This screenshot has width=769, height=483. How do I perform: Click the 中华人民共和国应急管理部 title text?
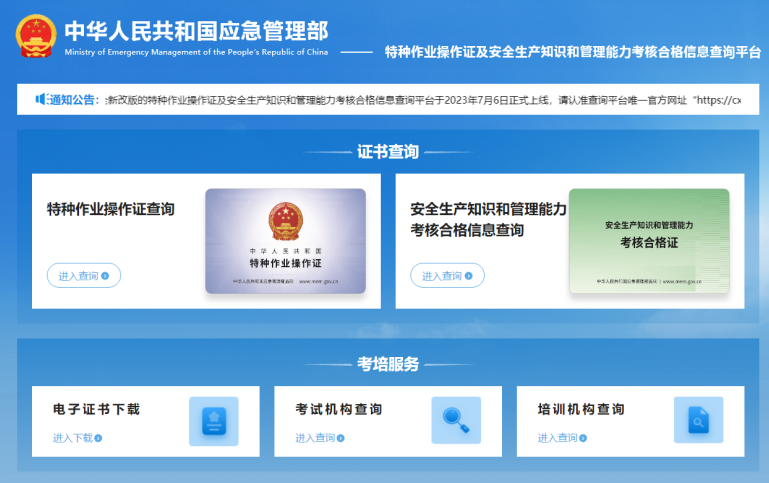(x=195, y=29)
